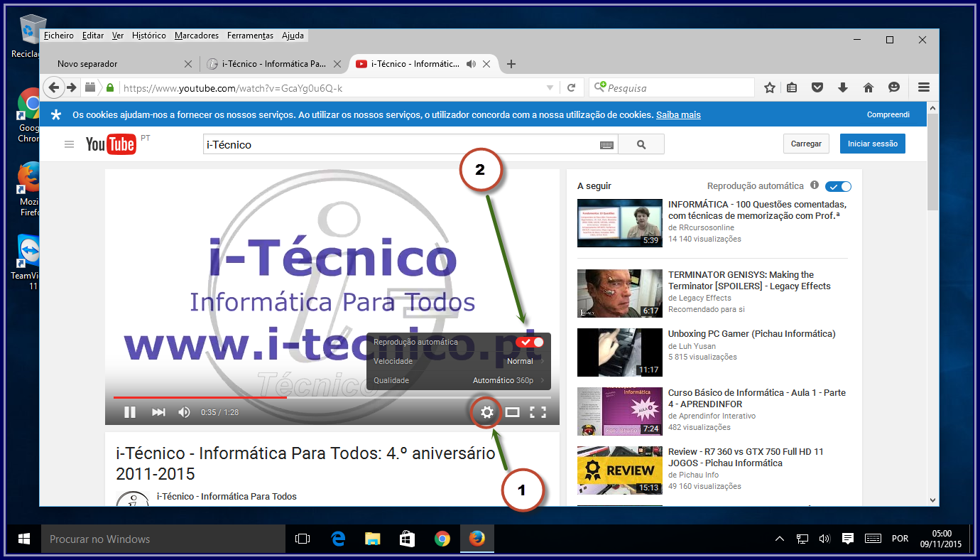The width and height of the screenshot is (980, 560).
Task: Seek in the video progress bar
Action: tap(332, 397)
